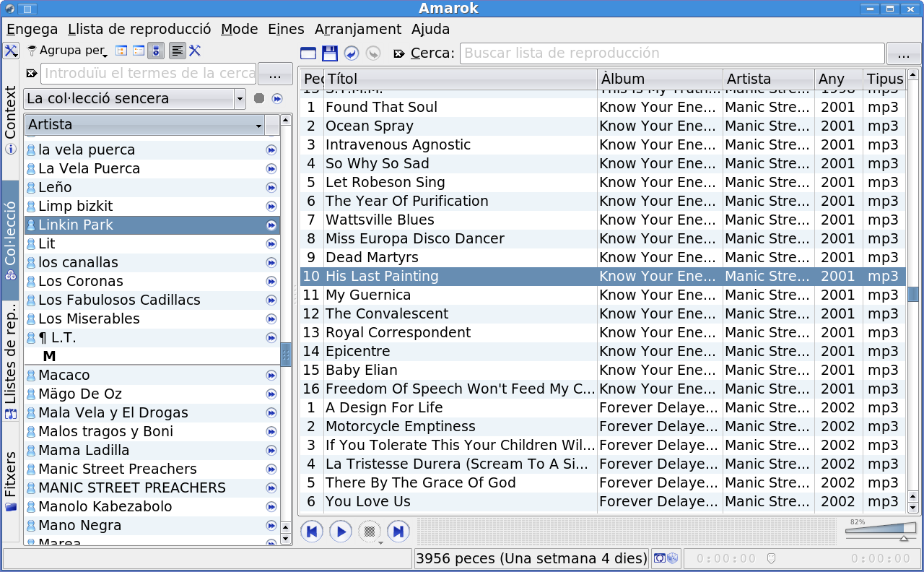Save the playlist with the floppy icon

pyautogui.click(x=330, y=53)
